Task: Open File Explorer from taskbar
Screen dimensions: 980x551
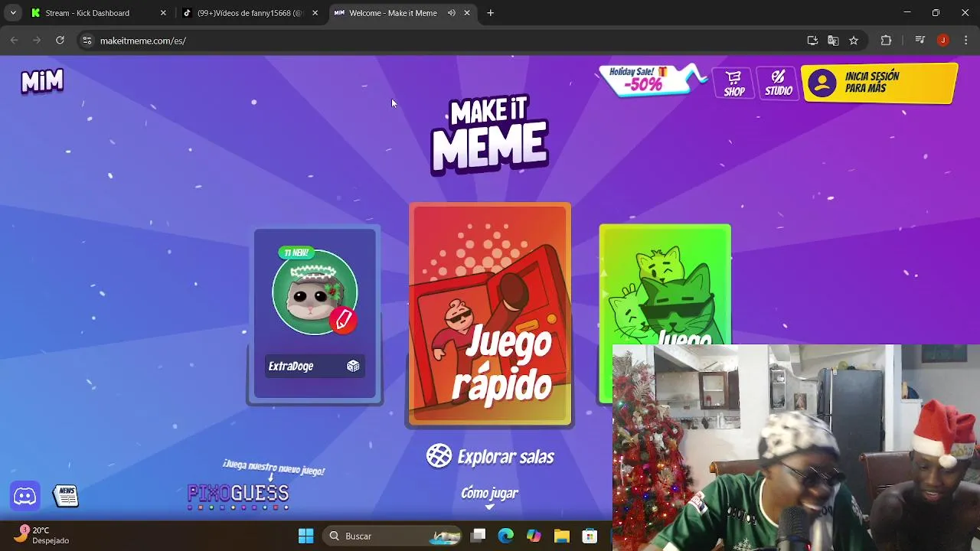Action: tap(561, 536)
